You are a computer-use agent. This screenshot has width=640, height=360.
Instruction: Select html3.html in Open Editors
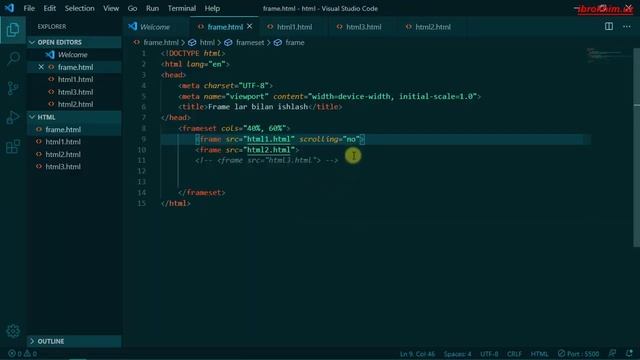pyautogui.click(x=76, y=92)
